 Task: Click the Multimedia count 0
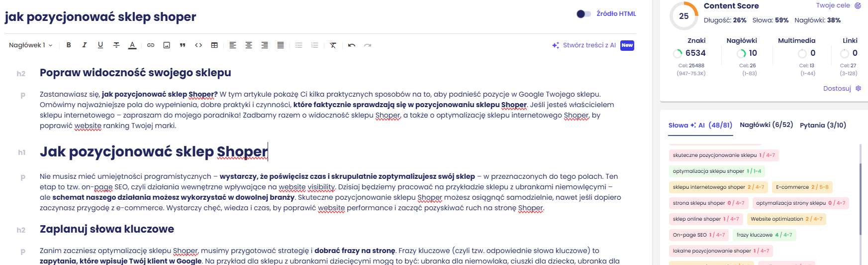[x=813, y=53]
